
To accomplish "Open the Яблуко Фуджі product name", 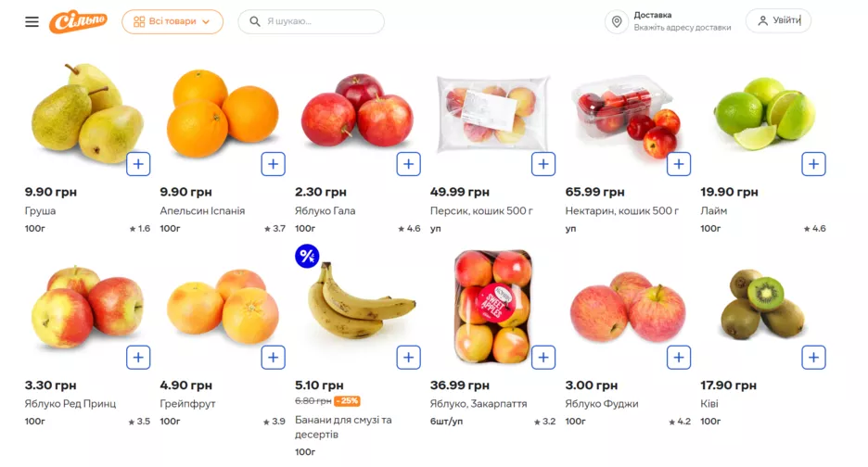I will (601, 404).
